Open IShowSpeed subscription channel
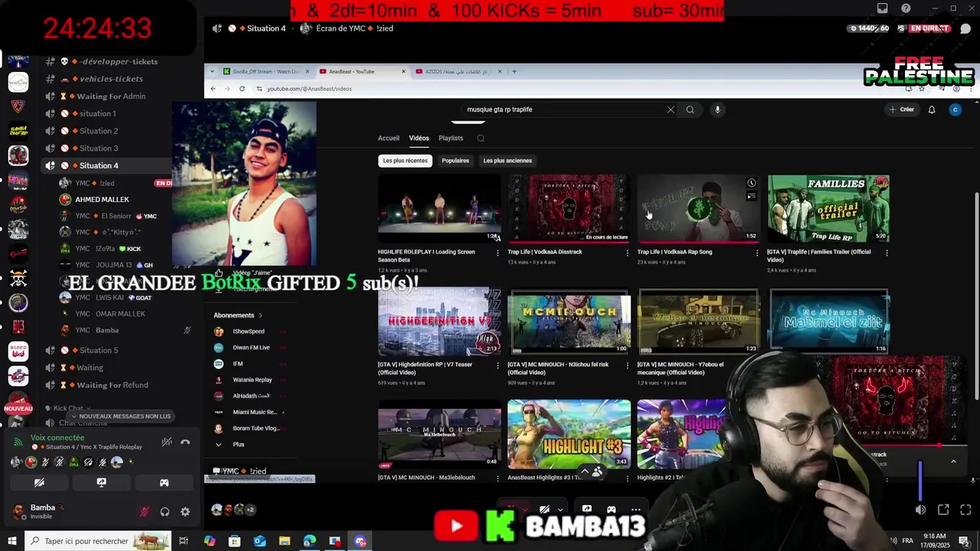The height and width of the screenshot is (551, 980). tap(250, 331)
